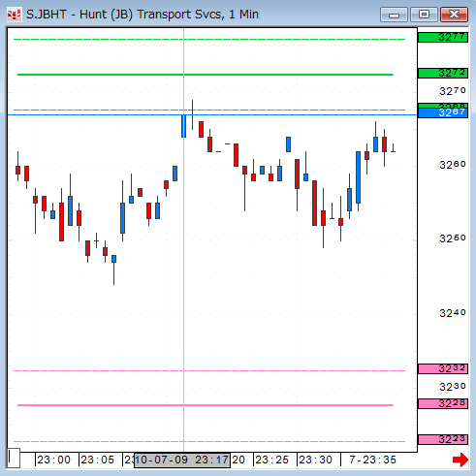Click the 23:05 time axis label
476x476 pixels.
98,460
